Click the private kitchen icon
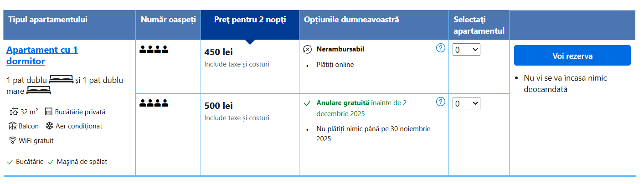Image resolution: width=644 pixels, height=184 pixels. coord(49,112)
